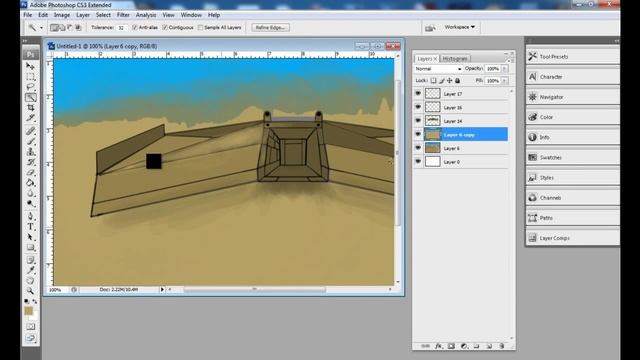Select the History Brush tool
This screenshot has width=640, height=360.
tap(30, 162)
